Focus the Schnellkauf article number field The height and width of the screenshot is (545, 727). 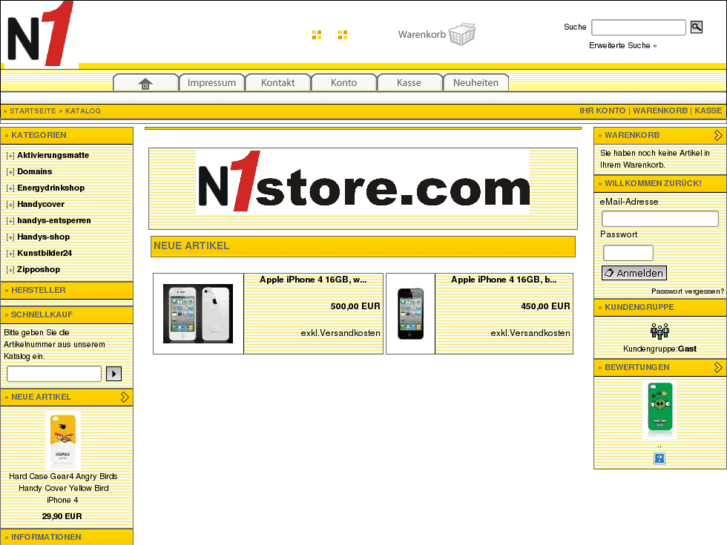tap(54, 373)
